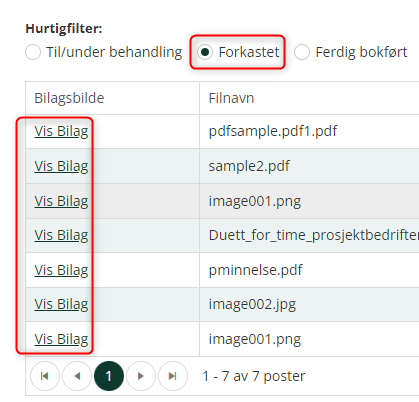Sort by Bilagsbilde column header
Image resolution: width=419 pixels, height=402 pixels.
tap(69, 98)
